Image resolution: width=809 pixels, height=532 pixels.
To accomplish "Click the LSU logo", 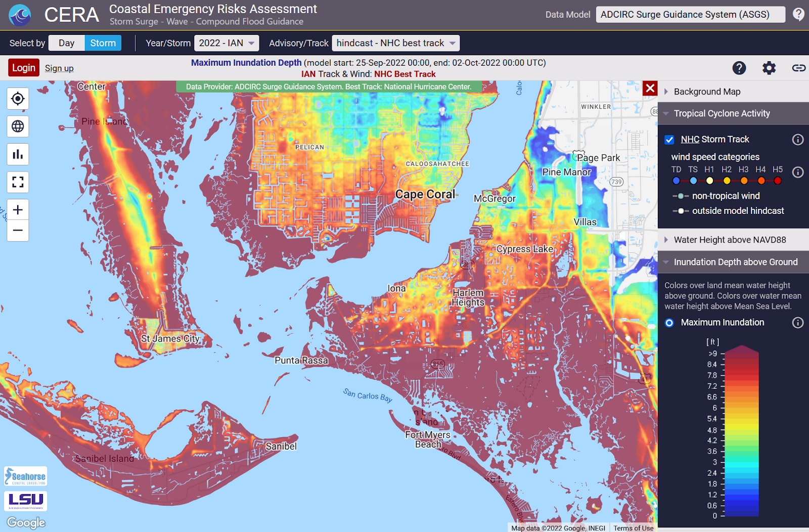I will 26,501.
